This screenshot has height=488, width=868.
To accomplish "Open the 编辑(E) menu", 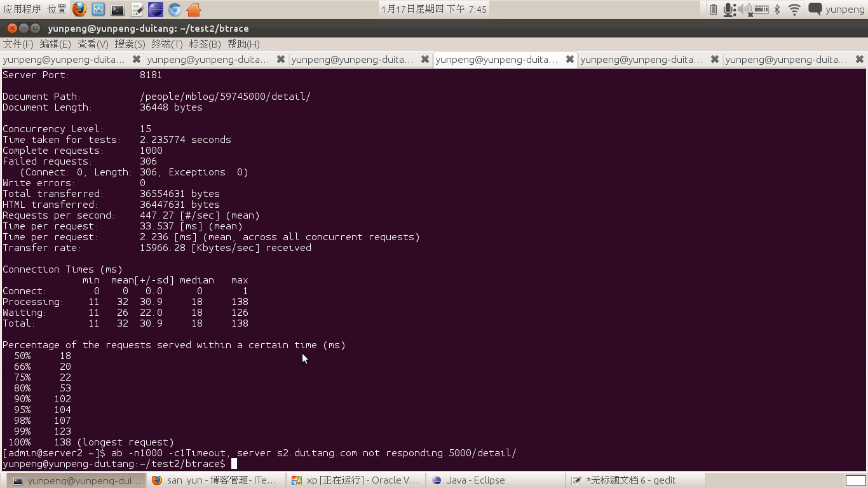I will pyautogui.click(x=55, y=44).
